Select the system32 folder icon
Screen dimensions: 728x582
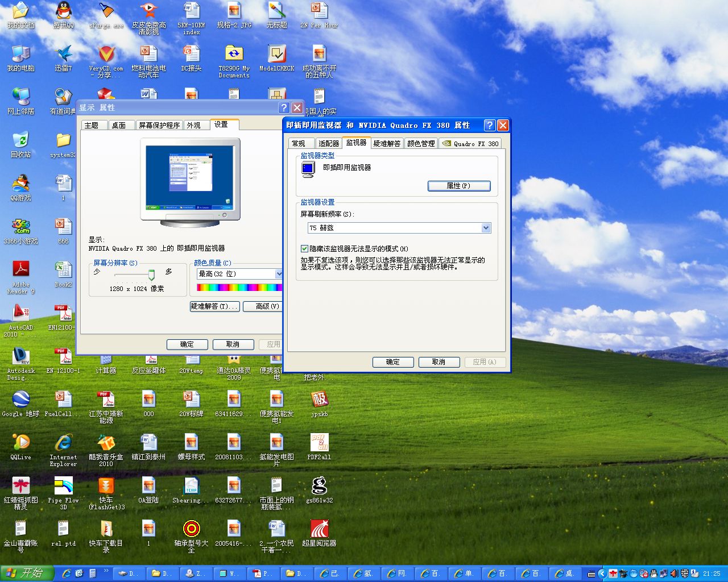point(63,144)
